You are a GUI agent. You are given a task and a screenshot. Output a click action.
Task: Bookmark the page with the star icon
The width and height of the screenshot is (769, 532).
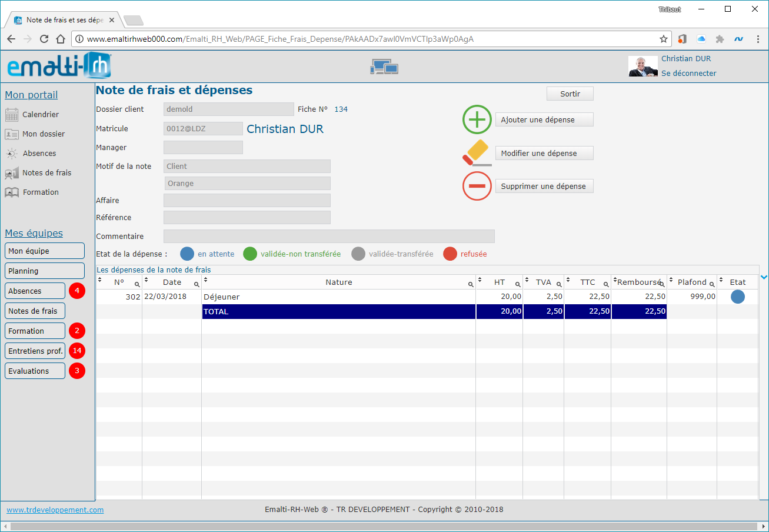pyautogui.click(x=664, y=39)
